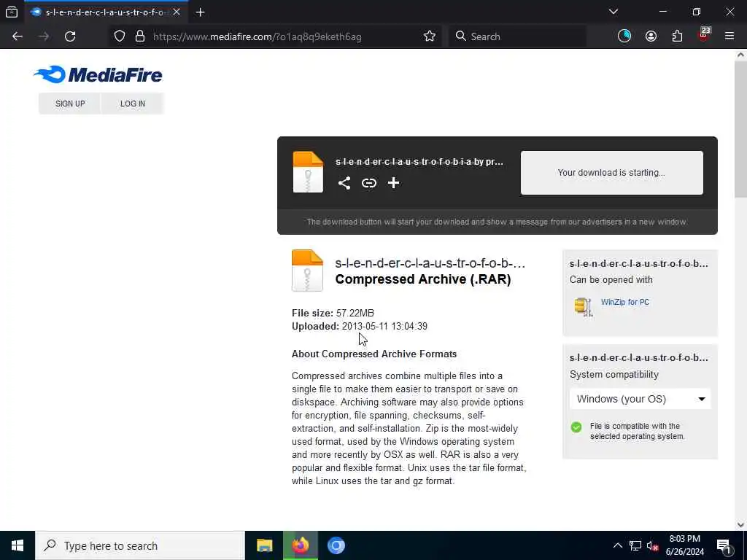Image resolution: width=747 pixels, height=560 pixels.
Task: Open the clock showing 8:03 PM
Action: (x=684, y=545)
